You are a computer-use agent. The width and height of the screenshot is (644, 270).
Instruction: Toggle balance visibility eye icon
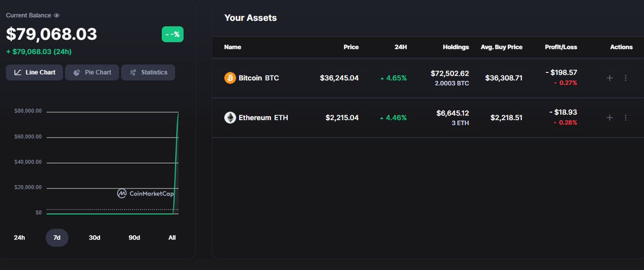(x=56, y=16)
